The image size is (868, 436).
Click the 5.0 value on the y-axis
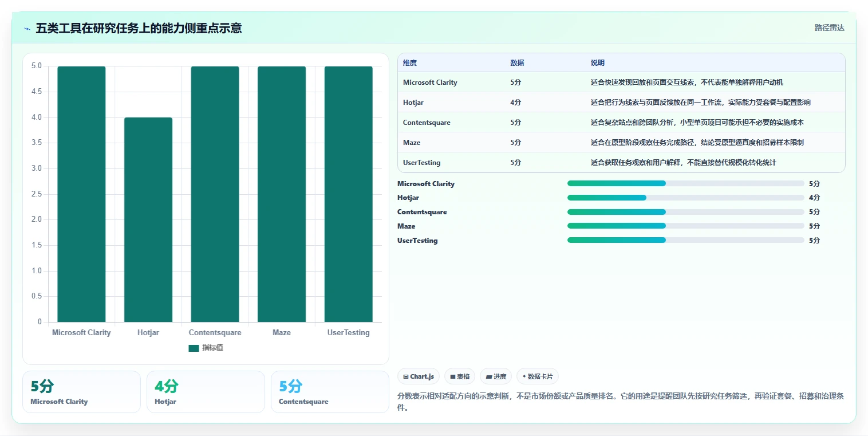coord(37,66)
